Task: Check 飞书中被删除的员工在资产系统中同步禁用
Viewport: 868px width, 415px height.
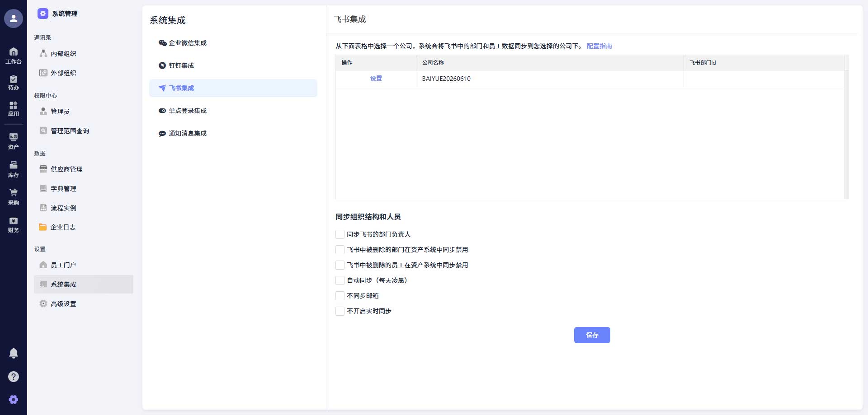Action: pyautogui.click(x=340, y=265)
